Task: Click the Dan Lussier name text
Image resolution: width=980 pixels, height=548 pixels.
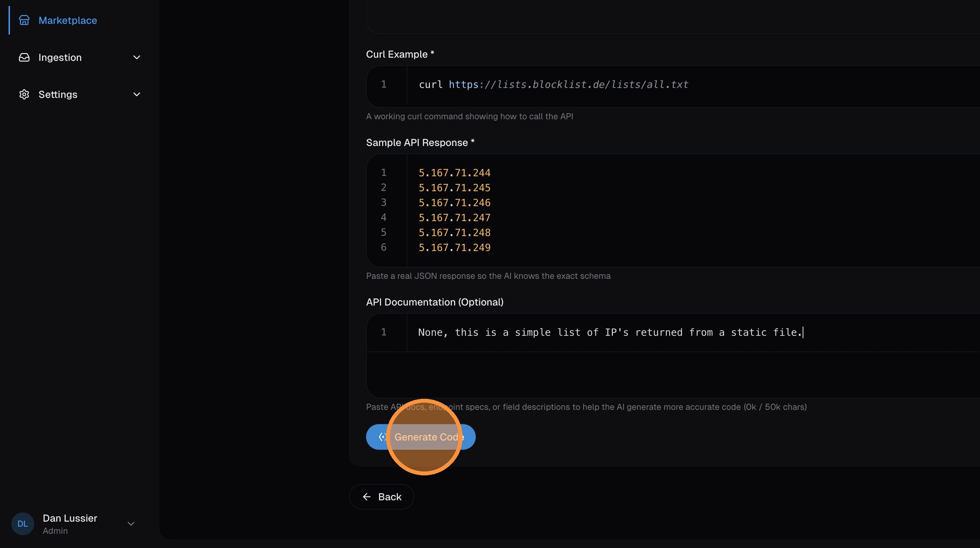Action: tap(70, 518)
